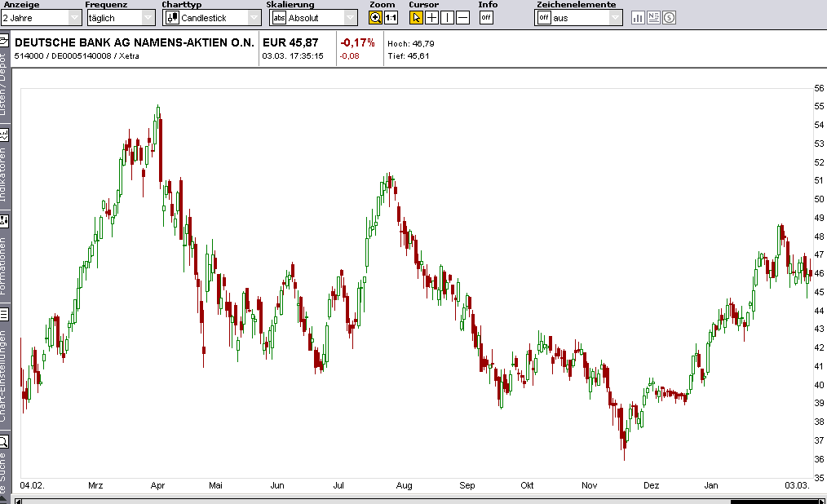
Task: Select the horizontal line cursor tool
Action: click(461, 16)
